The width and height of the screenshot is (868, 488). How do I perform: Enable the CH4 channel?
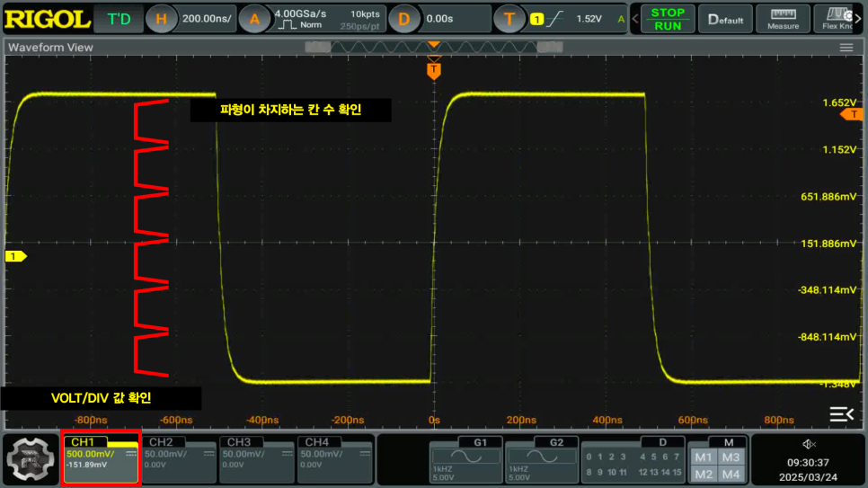pos(335,459)
